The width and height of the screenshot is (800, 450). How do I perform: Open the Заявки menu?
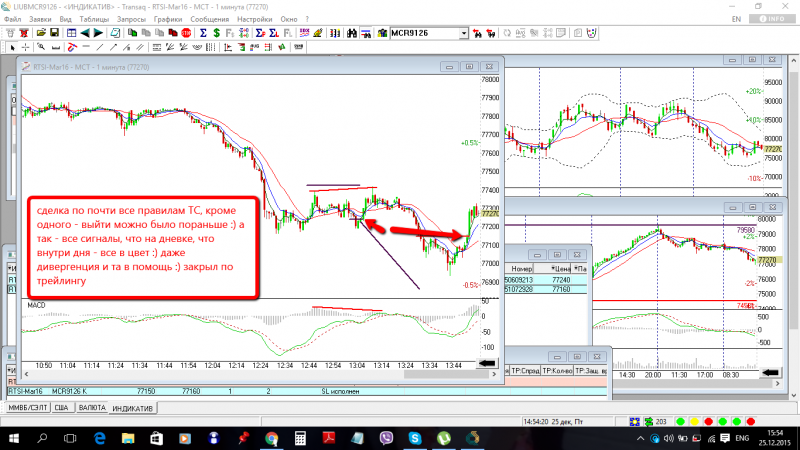click(x=40, y=19)
